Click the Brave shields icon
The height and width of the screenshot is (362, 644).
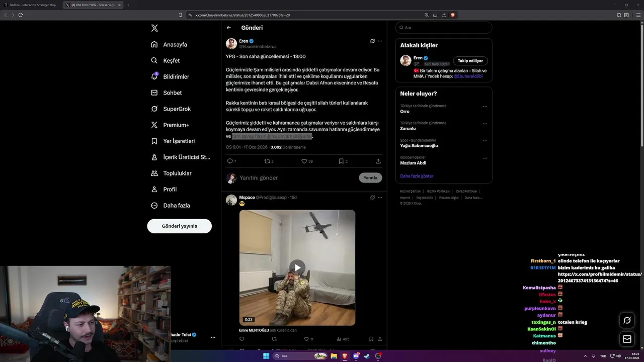click(453, 15)
